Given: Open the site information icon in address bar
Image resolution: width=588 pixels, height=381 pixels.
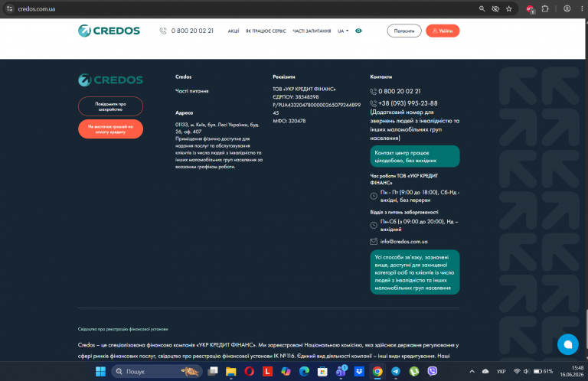Looking at the screenshot, I should pos(10,8).
